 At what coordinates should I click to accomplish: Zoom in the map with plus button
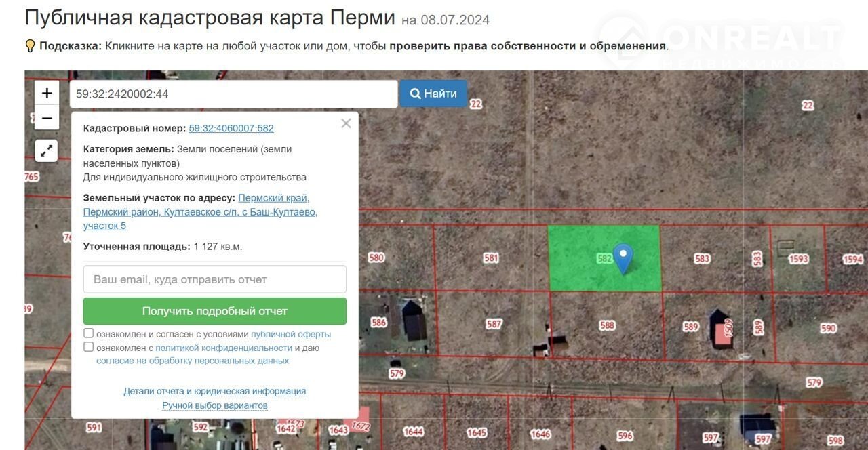tap(47, 94)
